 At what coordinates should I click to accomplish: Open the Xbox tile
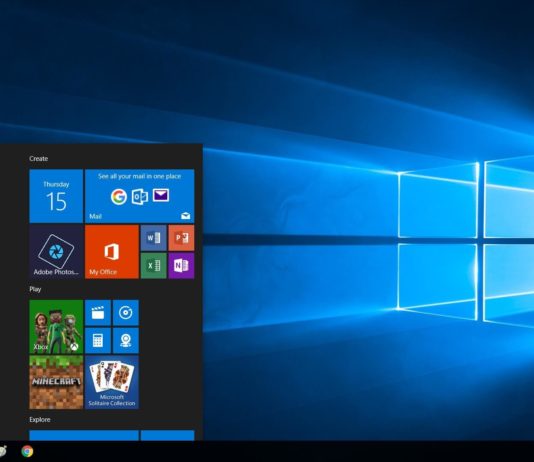[x=56, y=327]
